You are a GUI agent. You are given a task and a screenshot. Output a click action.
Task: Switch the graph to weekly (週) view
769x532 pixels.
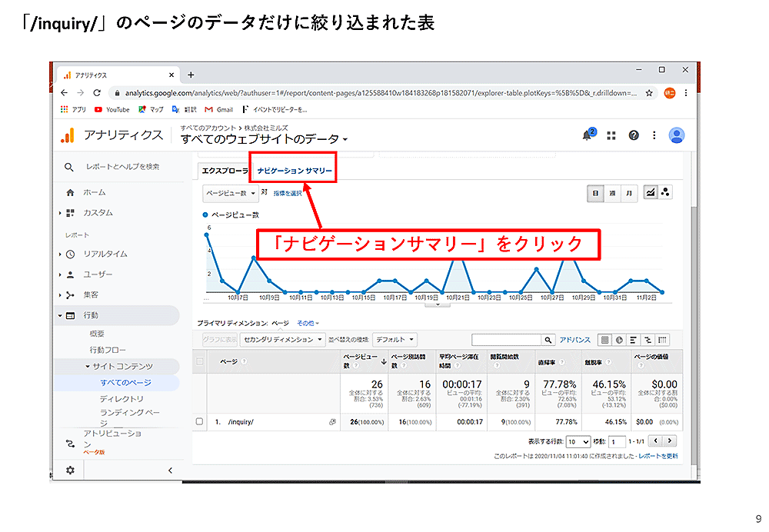pyautogui.click(x=612, y=194)
